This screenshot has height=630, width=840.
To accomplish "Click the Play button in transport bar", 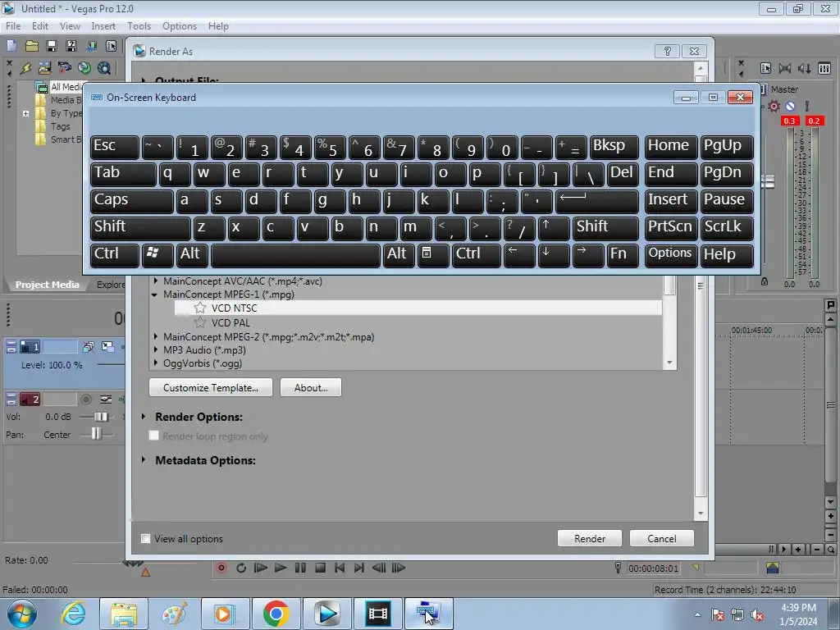I will point(281,568).
